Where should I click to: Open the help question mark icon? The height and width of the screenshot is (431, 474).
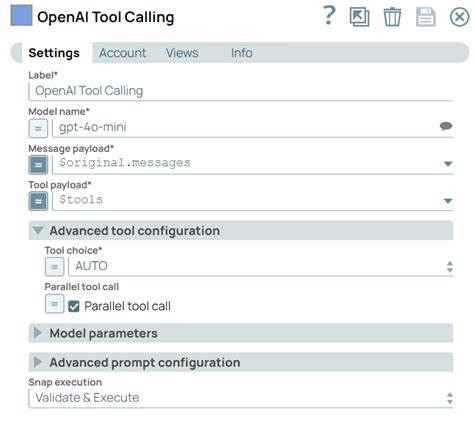[329, 16]
